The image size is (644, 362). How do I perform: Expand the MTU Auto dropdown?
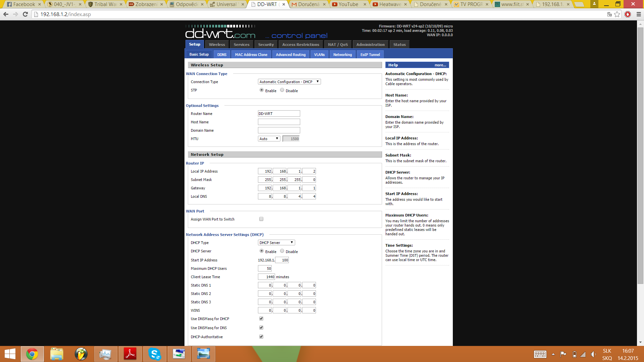pos(269,139)
